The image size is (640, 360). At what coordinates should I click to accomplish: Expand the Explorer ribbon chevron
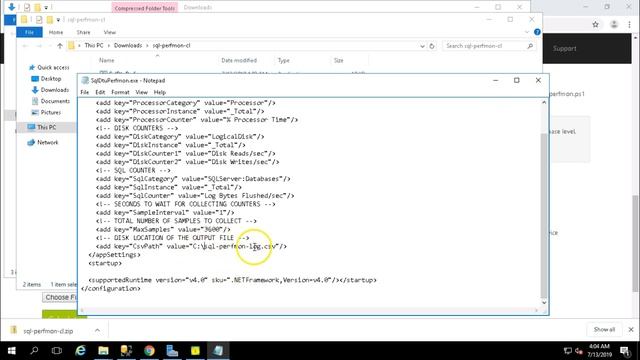click(527, 32)
